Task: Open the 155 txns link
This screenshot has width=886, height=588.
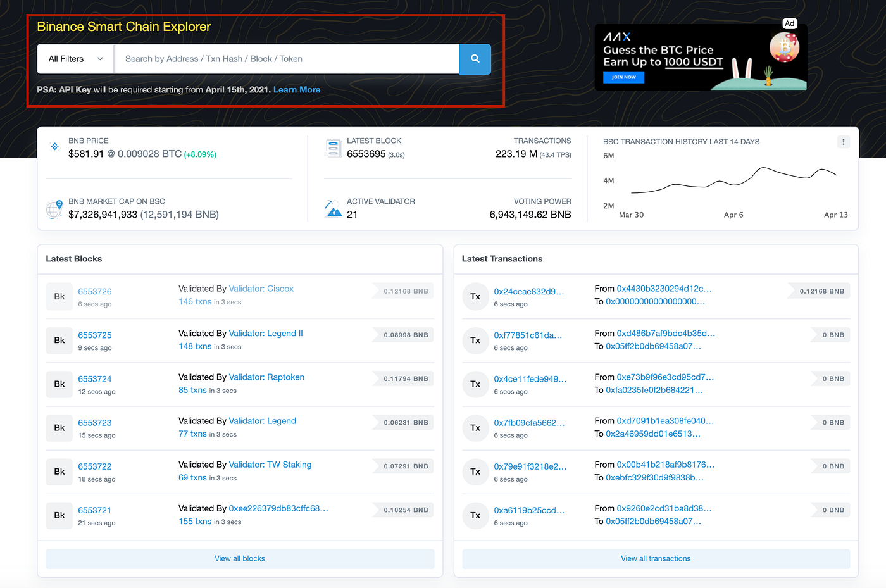Action: [195, 522]
